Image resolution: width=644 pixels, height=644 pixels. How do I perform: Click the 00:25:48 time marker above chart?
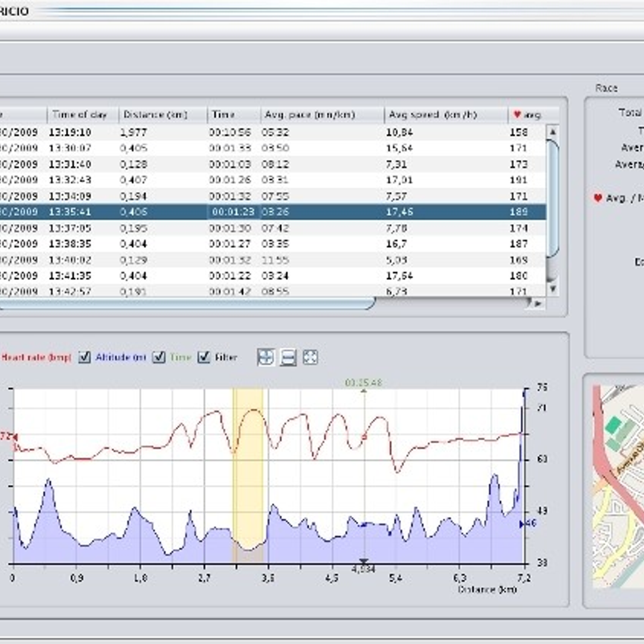click(x=363, y=382)
